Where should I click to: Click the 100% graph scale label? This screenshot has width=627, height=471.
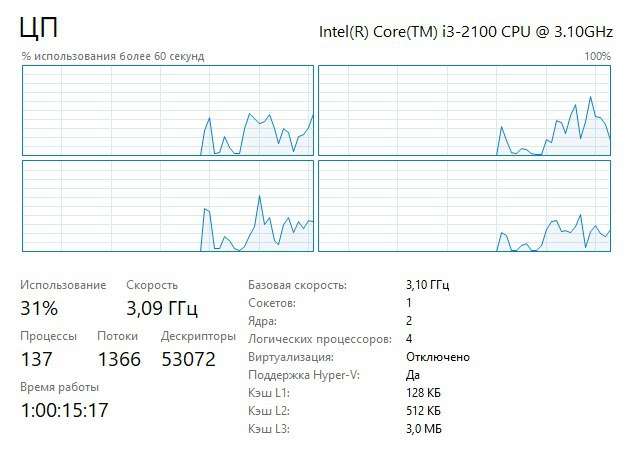coord(597,56)
